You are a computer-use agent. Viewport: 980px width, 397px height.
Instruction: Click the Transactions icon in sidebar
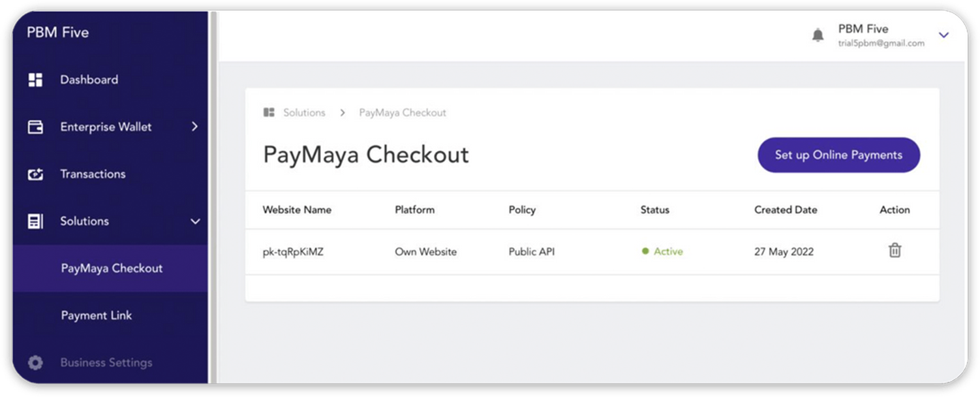coord(35,174)
